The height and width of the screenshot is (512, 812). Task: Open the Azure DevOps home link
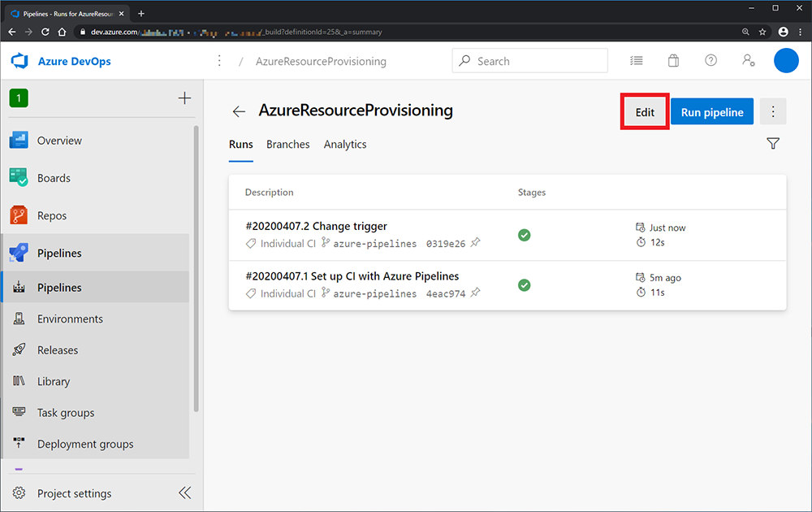[75, 61]
